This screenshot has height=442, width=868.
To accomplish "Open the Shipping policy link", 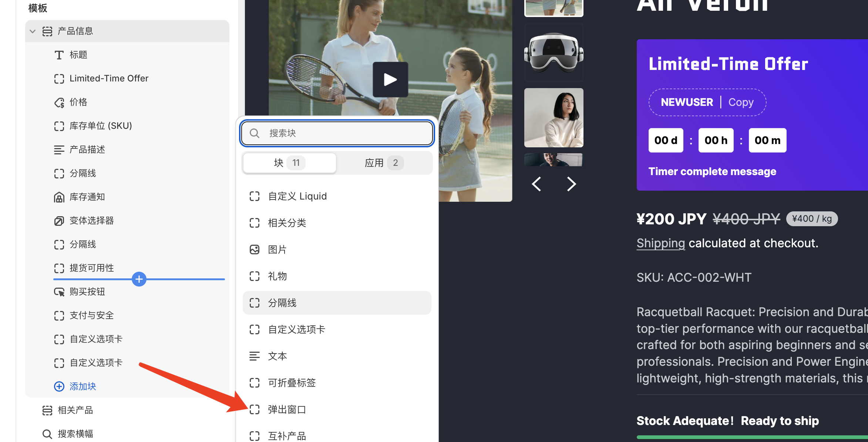I will pyautogui.click(x=660, y=243).
